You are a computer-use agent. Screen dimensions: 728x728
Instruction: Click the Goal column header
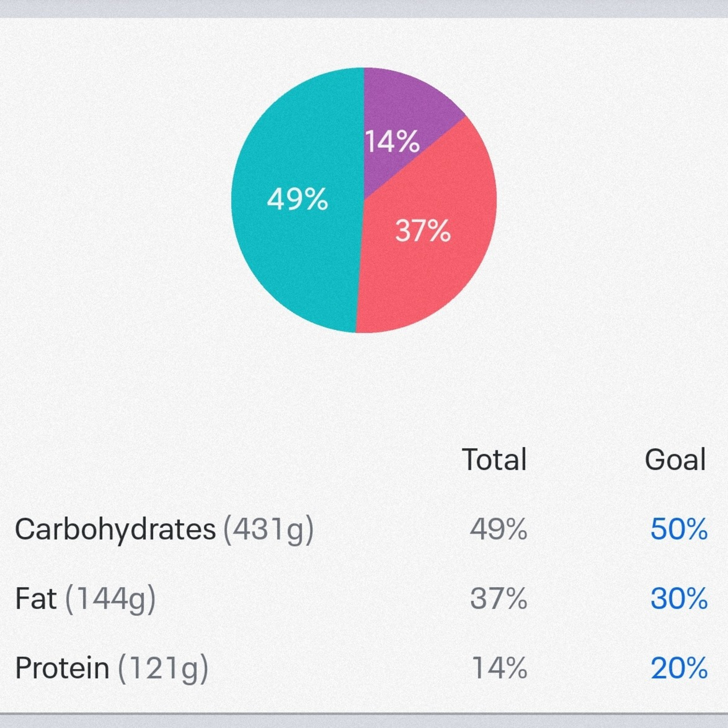(x=675, y=460)
